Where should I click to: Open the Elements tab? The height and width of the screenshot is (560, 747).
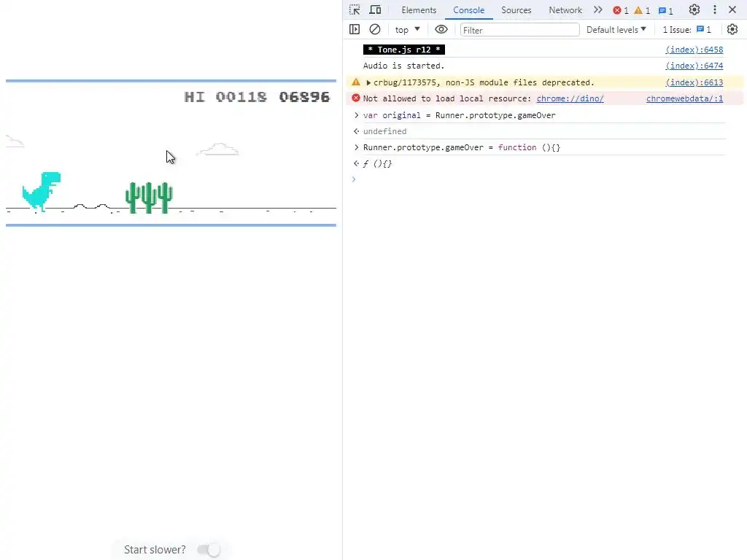coord(419,10)
